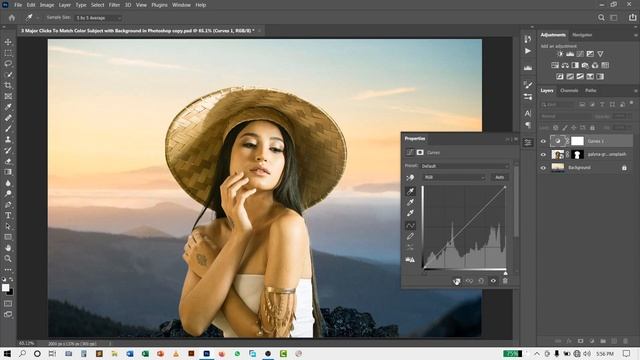Image resolution: width=640 pixels, height=360 pixels.
Task: Switch to the Channels tab
Action: pyautogui.click(x=569, y=91)
